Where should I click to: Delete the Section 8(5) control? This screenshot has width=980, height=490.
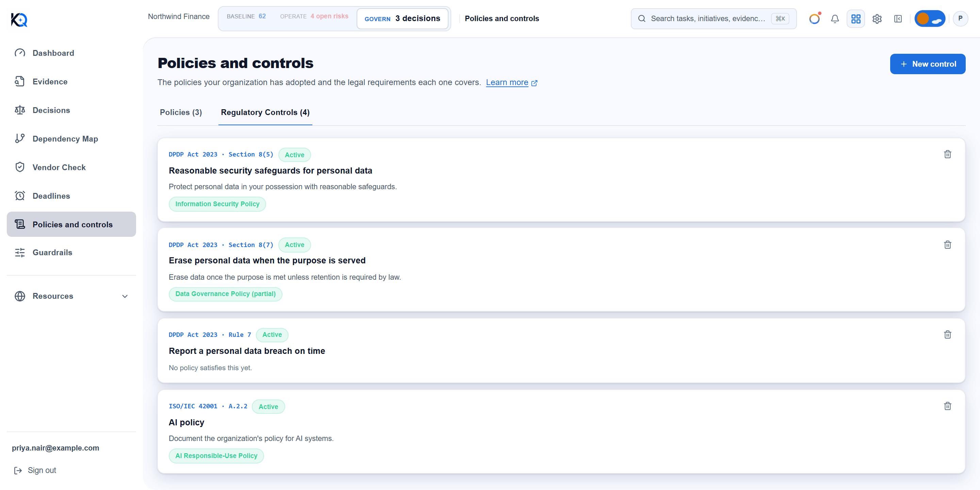[x=947, y=154]
